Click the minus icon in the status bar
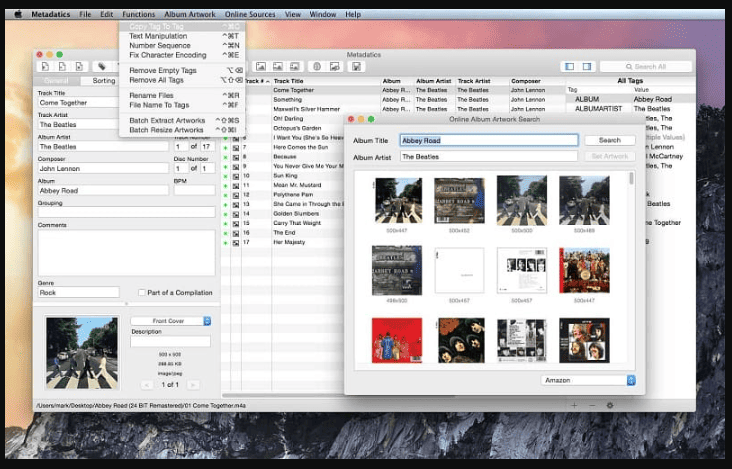 (x=592, y=406)
